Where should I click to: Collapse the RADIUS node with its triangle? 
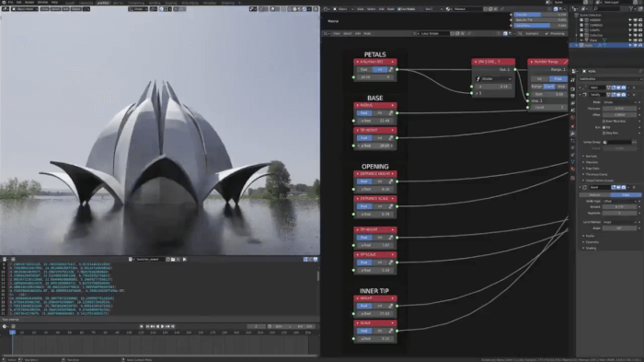tap(358, 105)
